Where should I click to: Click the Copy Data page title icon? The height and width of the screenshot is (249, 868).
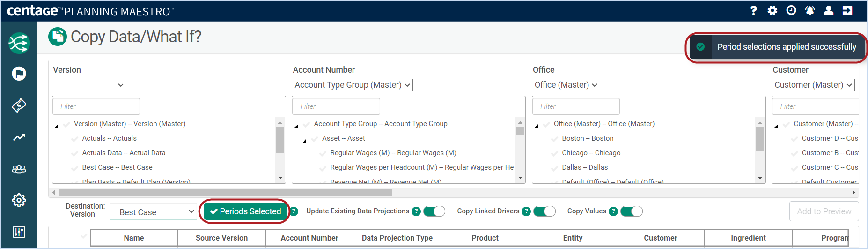point(58,37)
